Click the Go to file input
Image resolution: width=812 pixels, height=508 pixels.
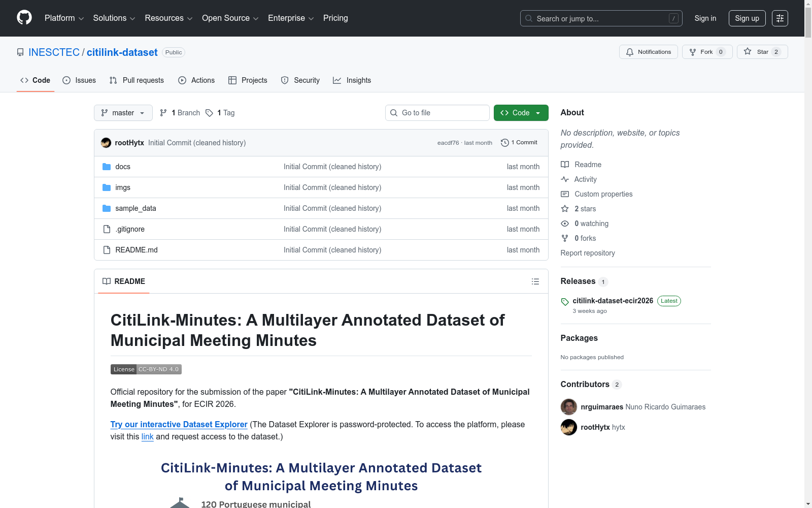[x=437, y=113]
